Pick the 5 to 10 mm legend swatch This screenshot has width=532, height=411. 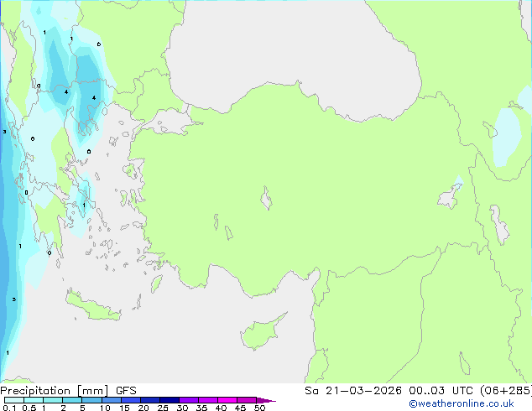click(x=91, y=400)
